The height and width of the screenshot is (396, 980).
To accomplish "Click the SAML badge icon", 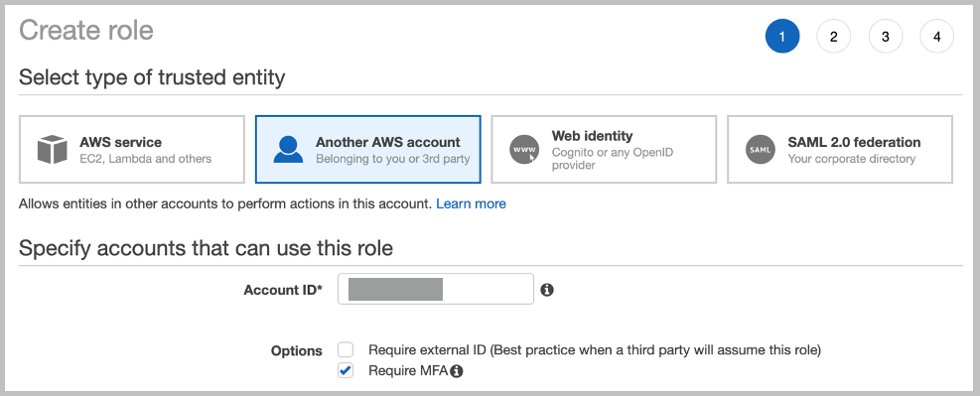I will (x=760, y=150).
